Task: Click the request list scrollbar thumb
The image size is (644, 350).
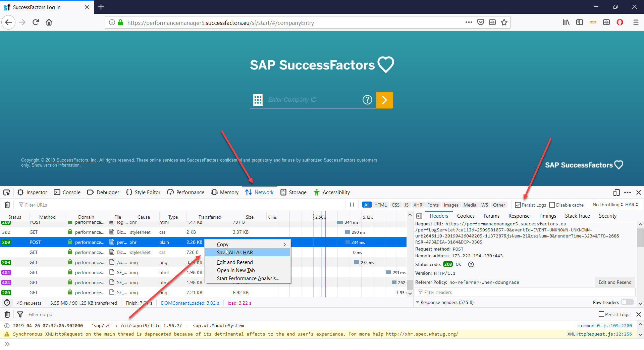Action: pos(410,285)
